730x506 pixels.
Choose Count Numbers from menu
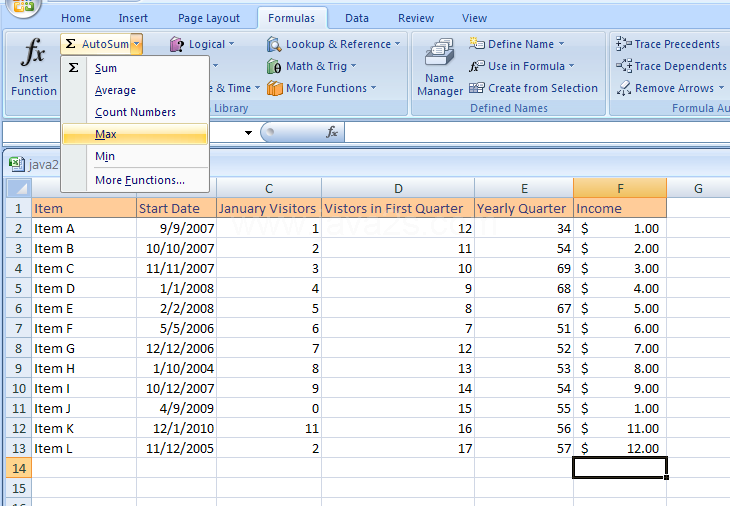click(135, 112)
